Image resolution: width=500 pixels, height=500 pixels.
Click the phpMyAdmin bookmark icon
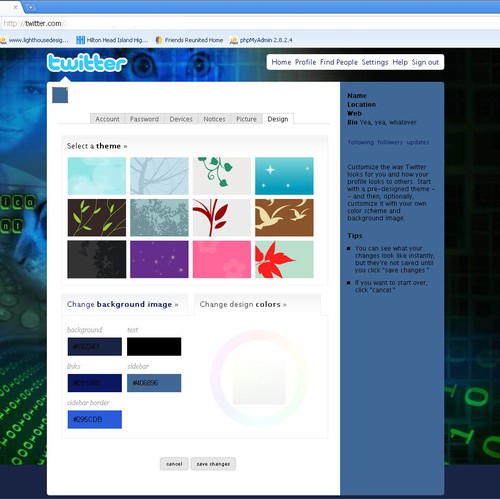(x=234, y=40)
